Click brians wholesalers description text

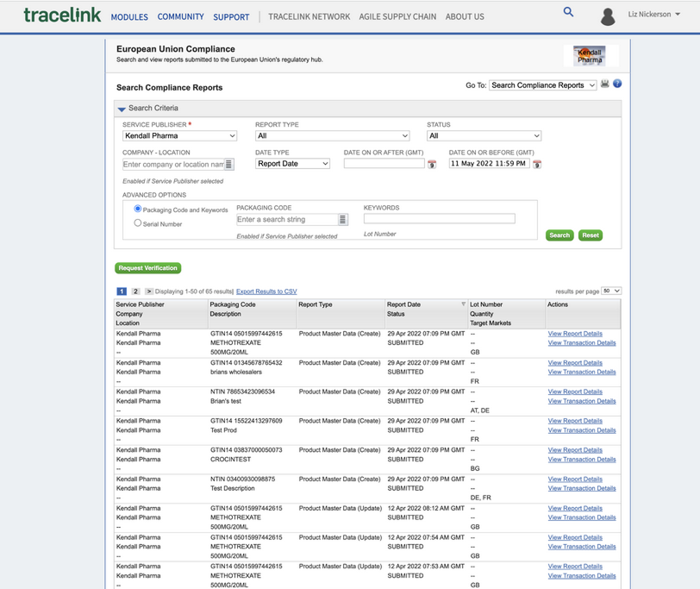235,372
